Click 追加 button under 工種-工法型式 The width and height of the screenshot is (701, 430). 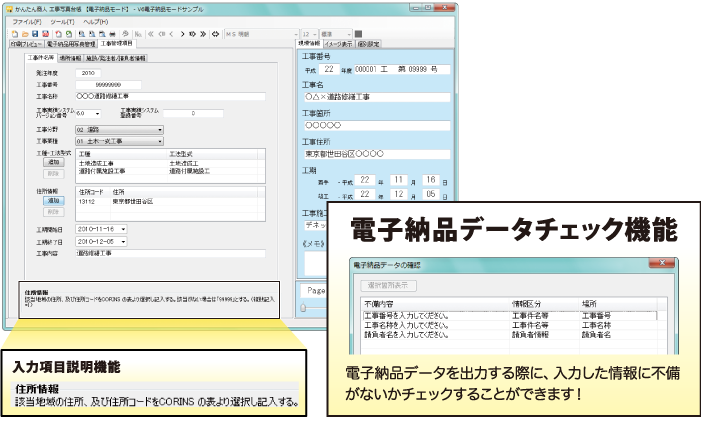click(54, 161)
